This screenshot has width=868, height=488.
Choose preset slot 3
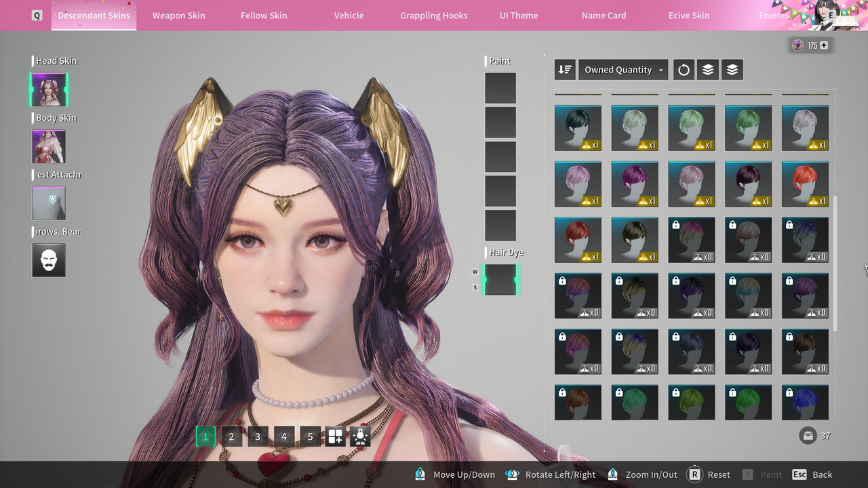258,436
